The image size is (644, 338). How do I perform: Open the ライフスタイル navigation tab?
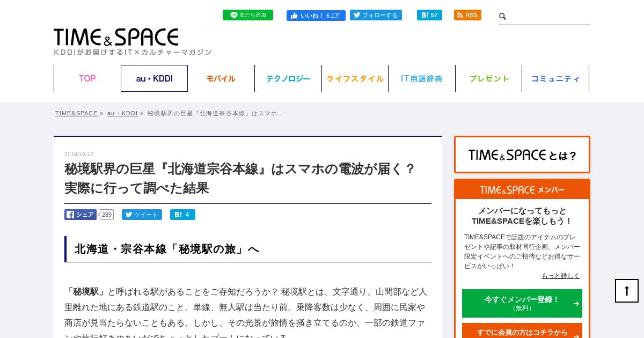[x=355, y=78]
